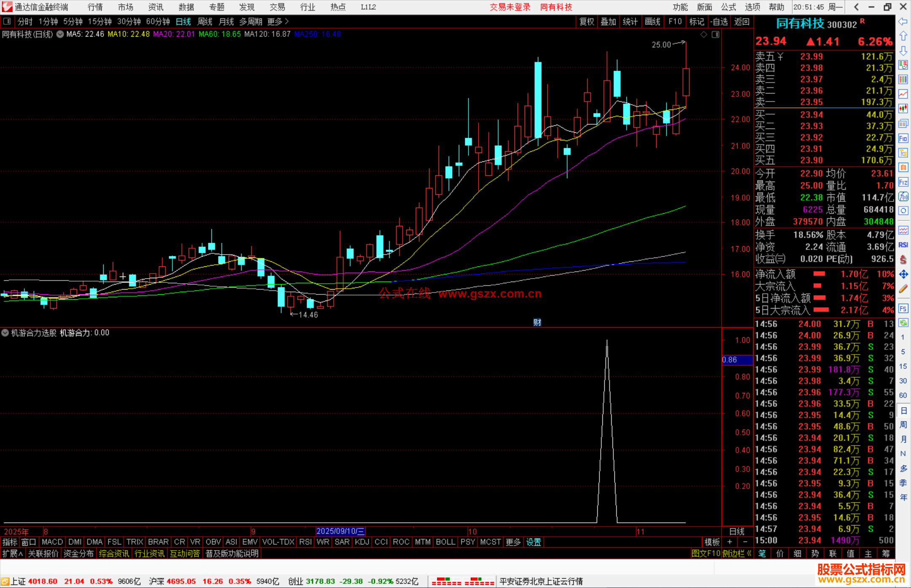Toggle the round indicator next to 同有科技(日线)
This screenshot has height=588, width=911.
tap(60, 34)
